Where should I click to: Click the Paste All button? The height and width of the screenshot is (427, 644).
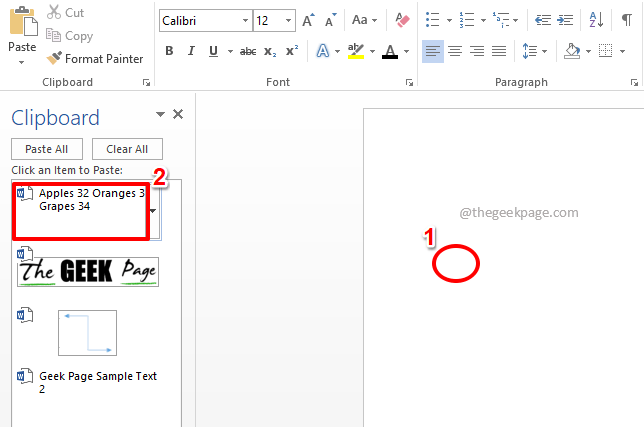[x=46, y=149]
